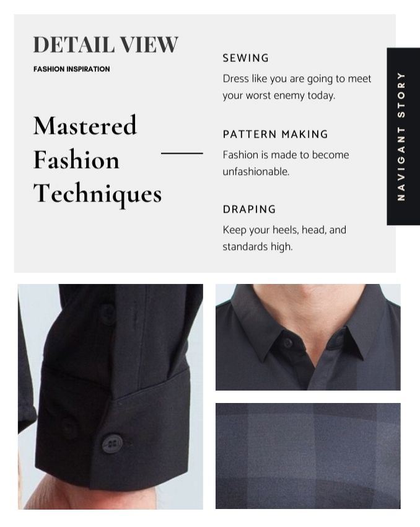
Task: Click the word 'Techniques' in the title
Action: pyautogui.click(x=97, y=194)
